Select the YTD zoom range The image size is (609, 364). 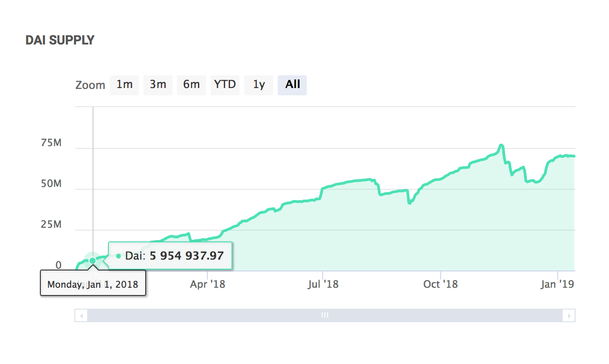[225, 85]
